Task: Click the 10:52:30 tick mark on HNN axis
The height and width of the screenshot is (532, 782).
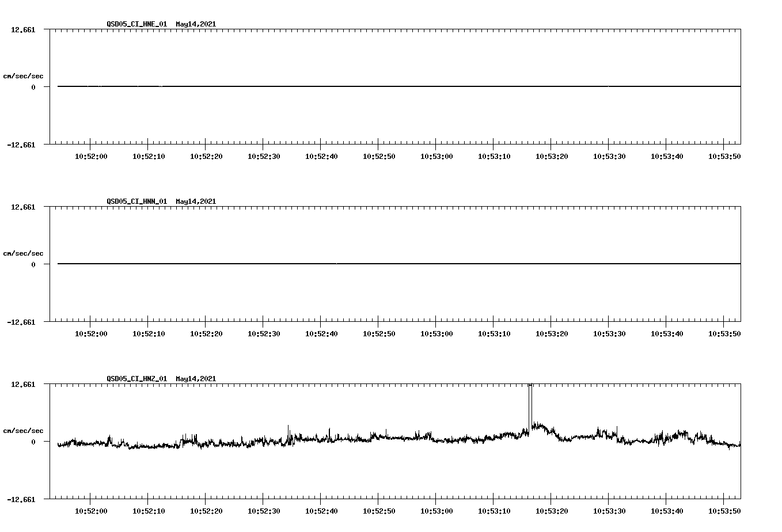Action: pyautogui.click(x=263, y=325)
